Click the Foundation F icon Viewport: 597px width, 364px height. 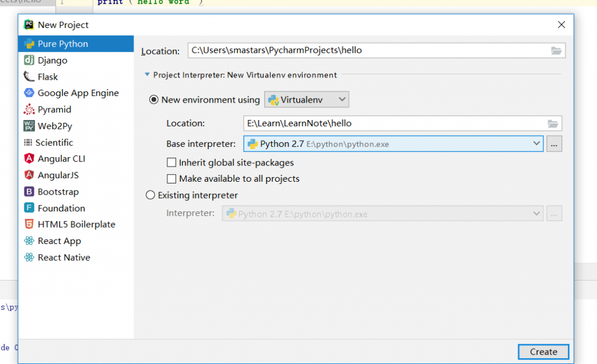pos(29,208)
